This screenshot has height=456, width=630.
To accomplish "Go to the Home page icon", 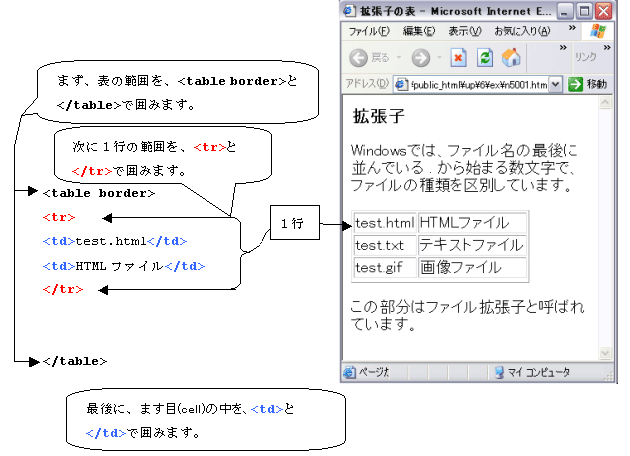I will click(x=510, y=57).
